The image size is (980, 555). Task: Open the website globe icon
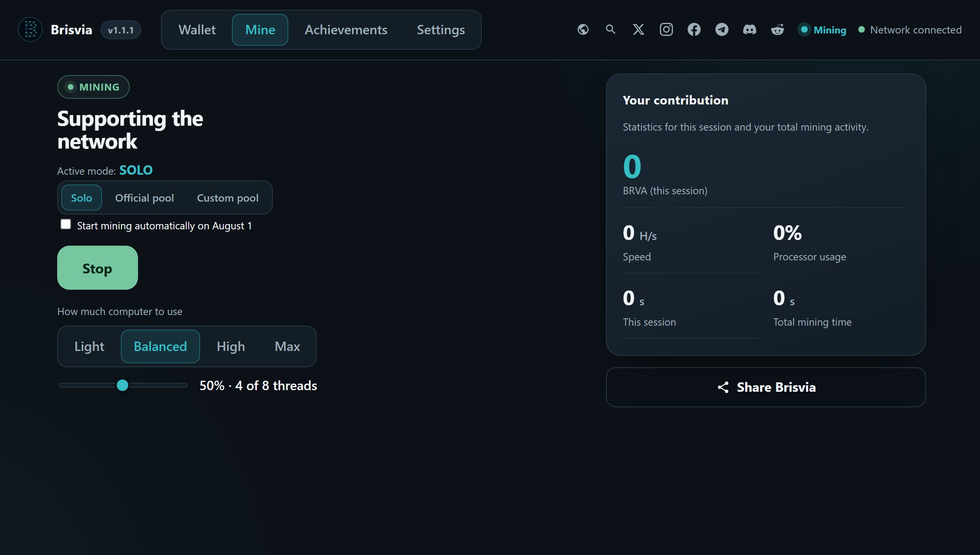click(x=583, y=30)
